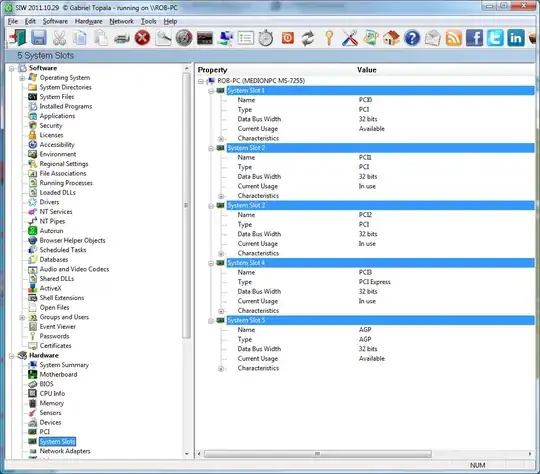Image resolution: width=540 pixels, height=474 pixels.
Task: Open the Network menu
Action: 121,21
